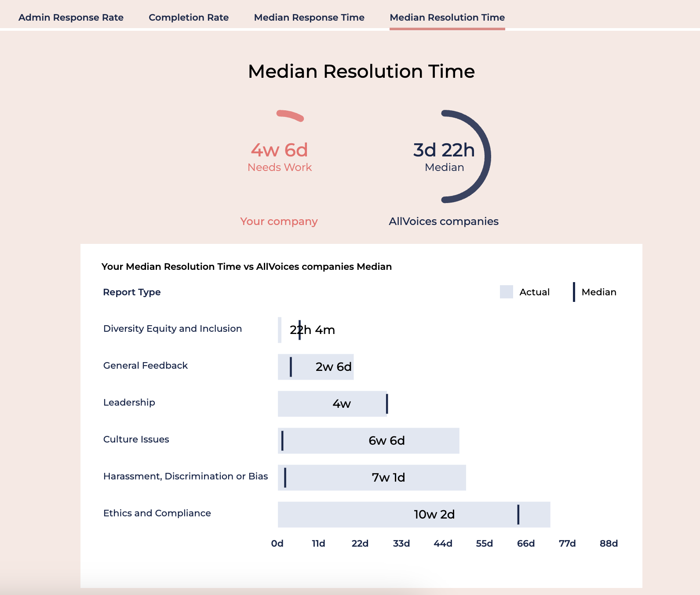700x595 pixels.
Task: Click the 'Needs Work' status label
Action: (x=280, y=167)
